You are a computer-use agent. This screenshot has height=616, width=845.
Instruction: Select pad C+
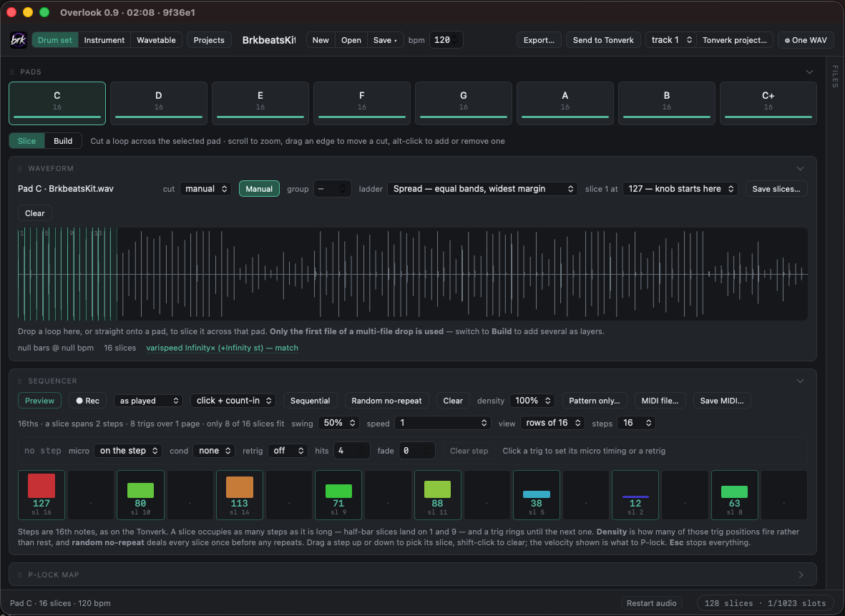point(768,103)
